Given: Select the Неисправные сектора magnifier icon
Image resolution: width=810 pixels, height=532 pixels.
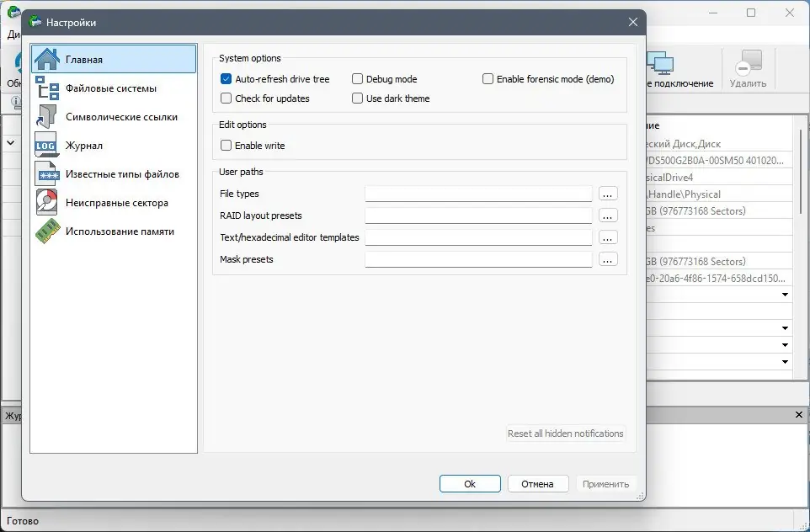Looking at the screenshot, I should [47, 203].
